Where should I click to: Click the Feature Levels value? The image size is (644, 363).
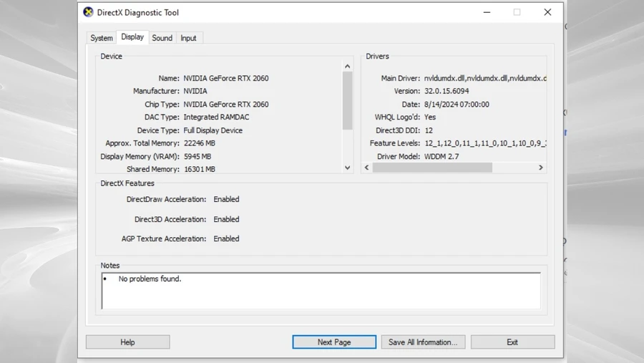click(x=485, y=143)
